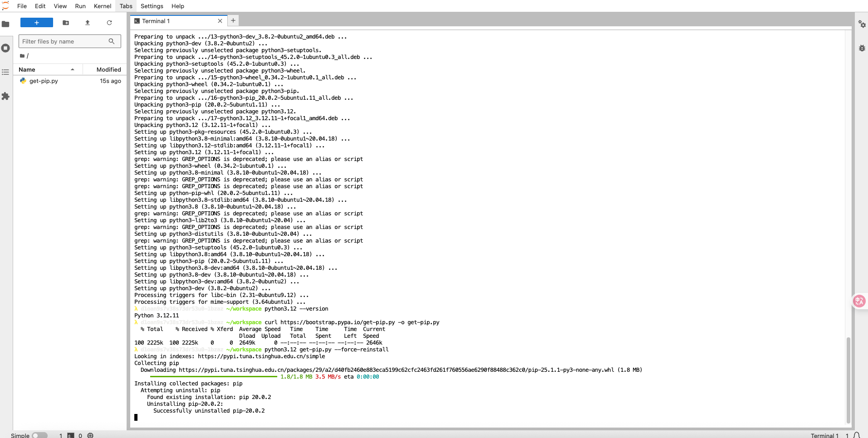
Task: Click the terminal vertical scrollbar thumb
Action: point(848,380)
